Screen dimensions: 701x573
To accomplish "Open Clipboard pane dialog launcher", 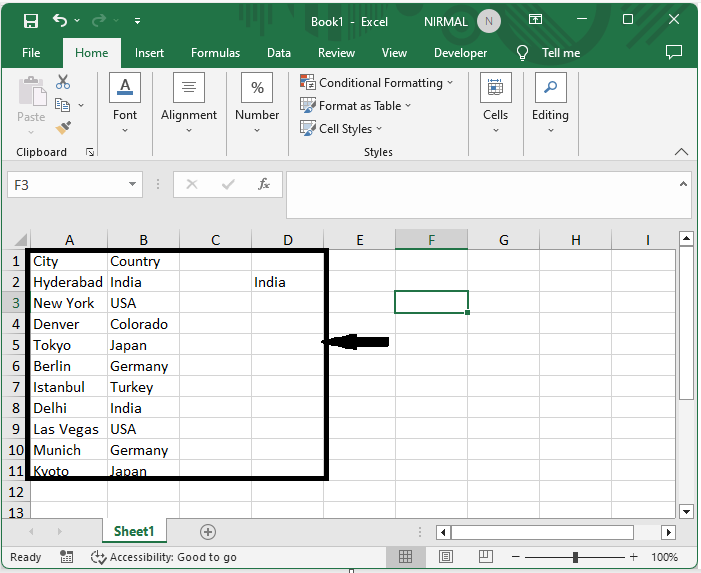I will point(90,152).
